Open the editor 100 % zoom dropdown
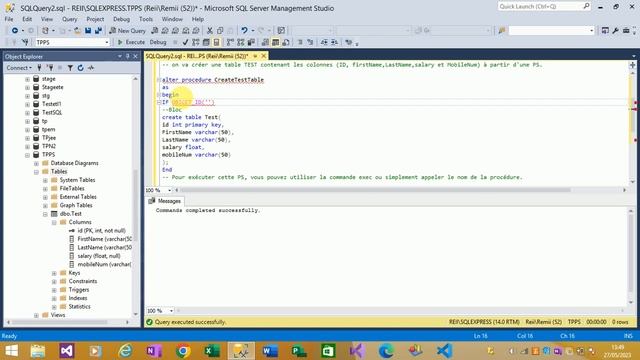Screen dimensions: 640x360 pyautogui.click(x=169, y=190)
